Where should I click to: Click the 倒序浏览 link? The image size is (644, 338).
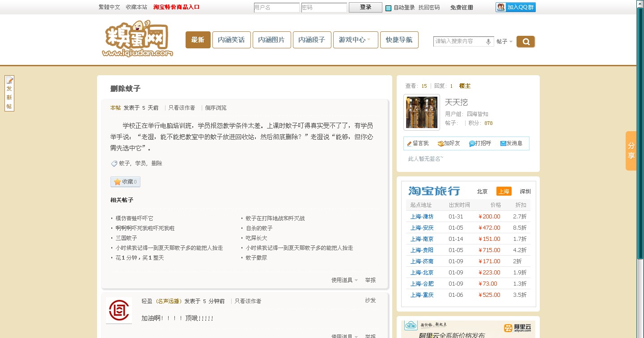coord(216,108)
